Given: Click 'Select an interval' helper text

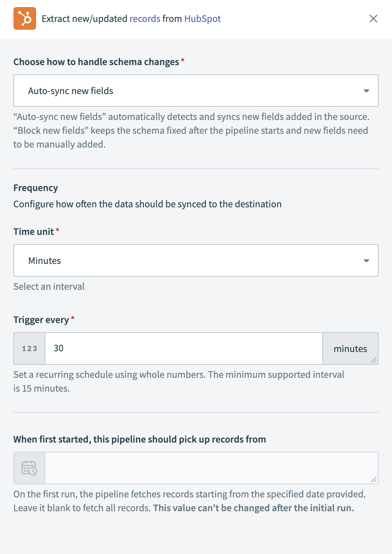Looking at the screenshot, I should pyautogui.click(x=49, y=286).
